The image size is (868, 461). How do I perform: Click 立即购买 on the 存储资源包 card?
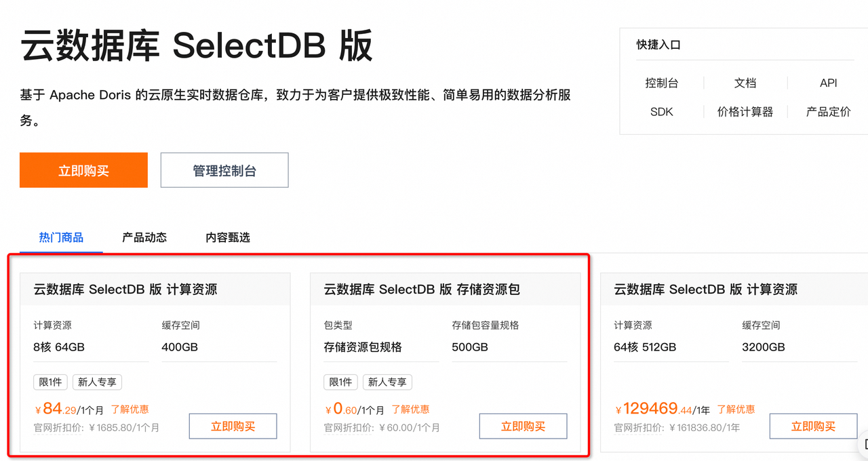[523, 426]
